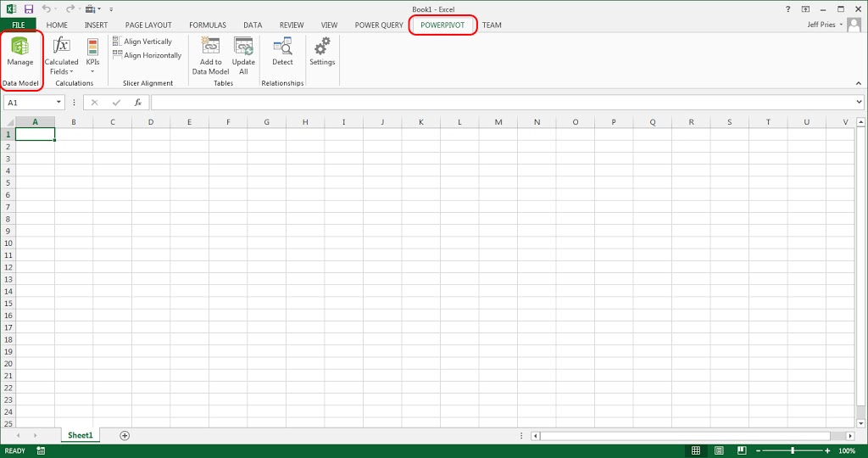The height and width of the screenshot is (458, 868).
Task: Select Normal view in status bar
Action: (x=696, y=450)
